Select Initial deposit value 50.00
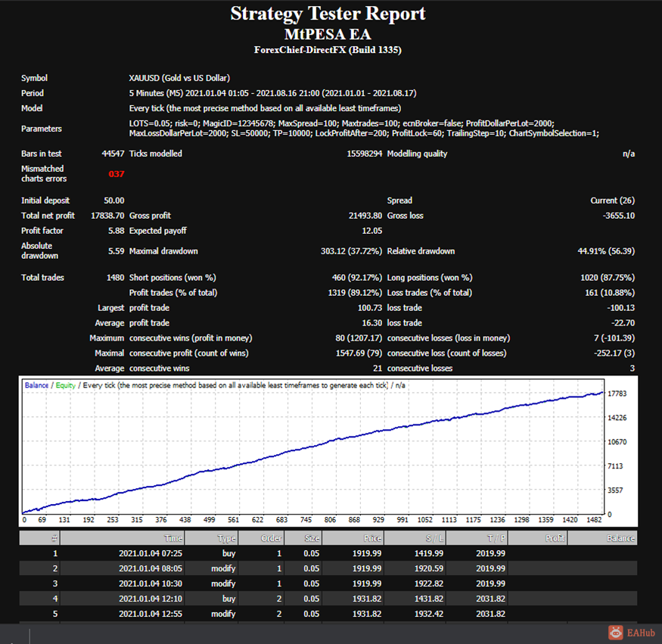This screenshot has height=644, width=662. (x=114, y=201)
